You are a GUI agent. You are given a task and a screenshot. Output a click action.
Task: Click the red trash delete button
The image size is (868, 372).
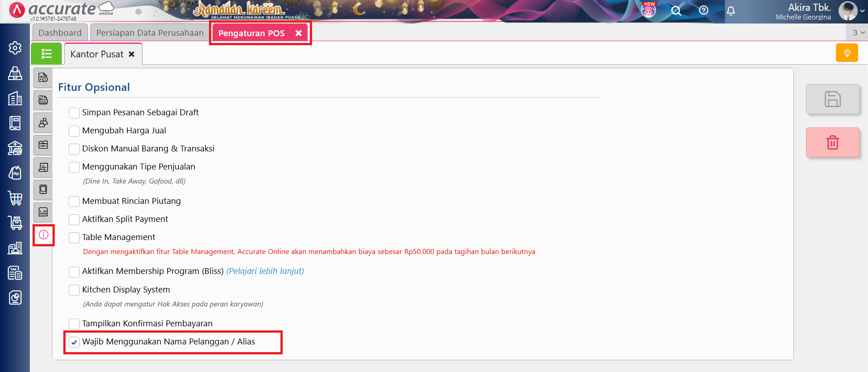point(832,142)
